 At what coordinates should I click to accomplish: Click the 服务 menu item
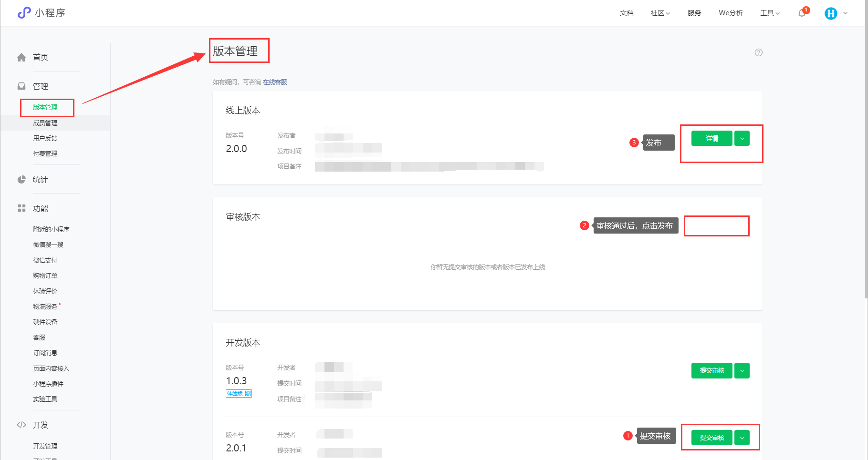(694, 13)
